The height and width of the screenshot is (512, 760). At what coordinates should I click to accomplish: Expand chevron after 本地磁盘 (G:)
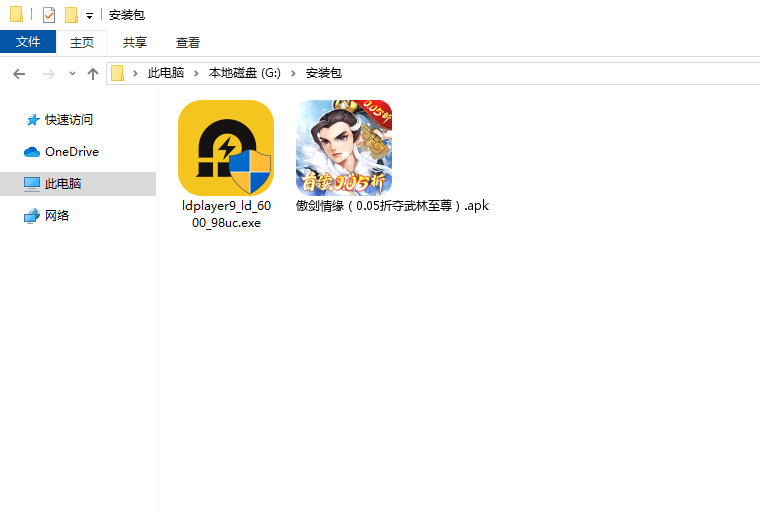[293, 73]
